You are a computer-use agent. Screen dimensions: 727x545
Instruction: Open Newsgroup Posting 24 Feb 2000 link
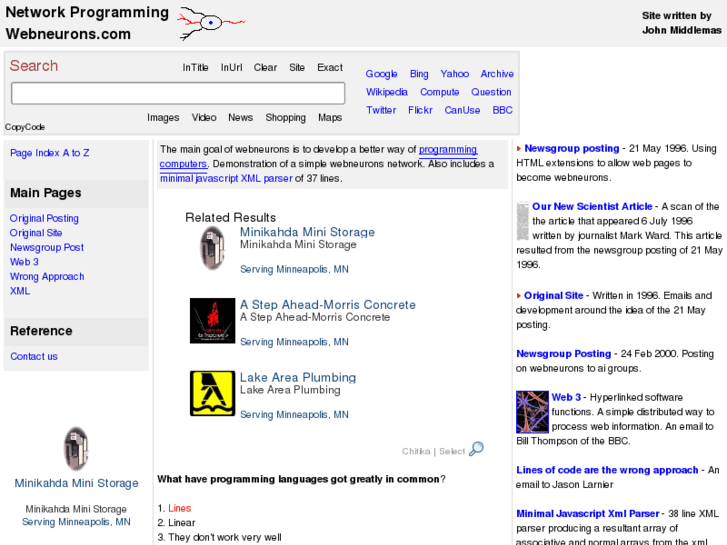coord(563,354)
